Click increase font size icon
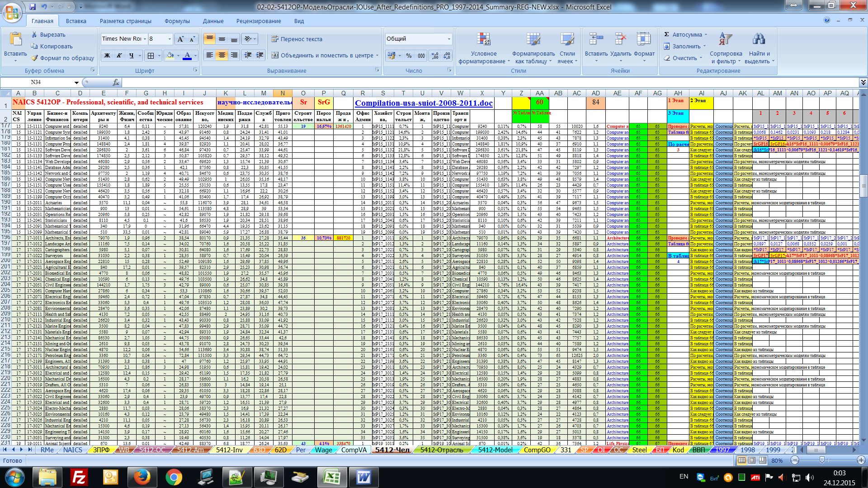 coord(180,39)
